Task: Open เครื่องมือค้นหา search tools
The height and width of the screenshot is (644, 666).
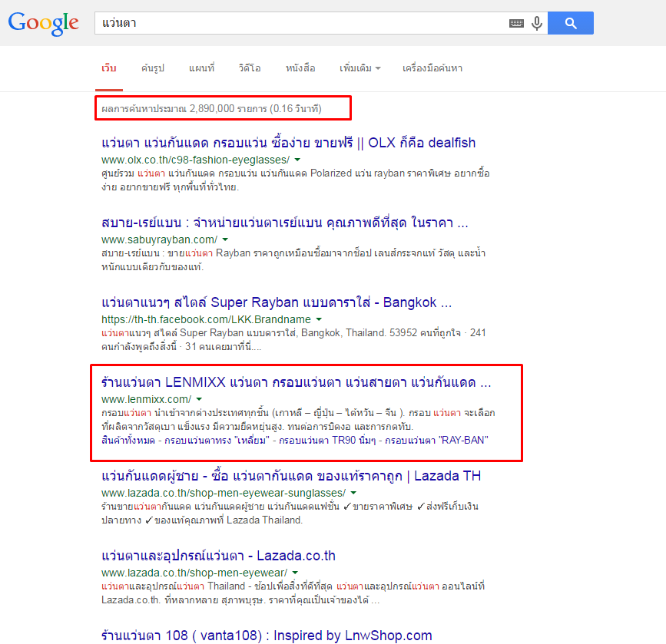Action: tap(432, 68)
